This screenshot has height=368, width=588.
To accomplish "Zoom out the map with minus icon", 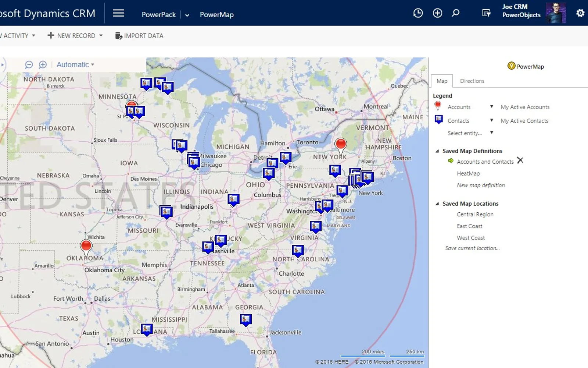I will (29, 65).
